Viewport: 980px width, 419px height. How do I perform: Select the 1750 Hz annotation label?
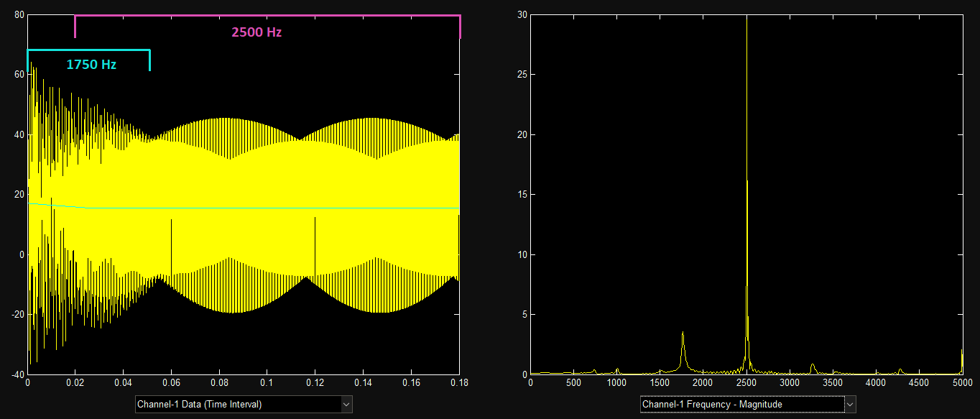pyautogui.click(x=91, y=64)
